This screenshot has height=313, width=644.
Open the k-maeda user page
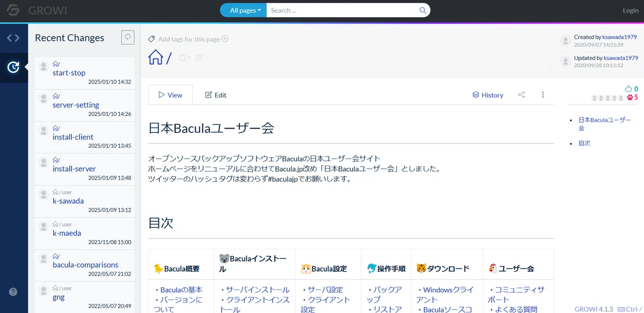pos(67,233)
